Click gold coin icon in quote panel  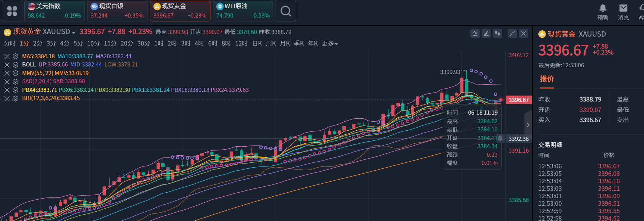pos(542,34)
